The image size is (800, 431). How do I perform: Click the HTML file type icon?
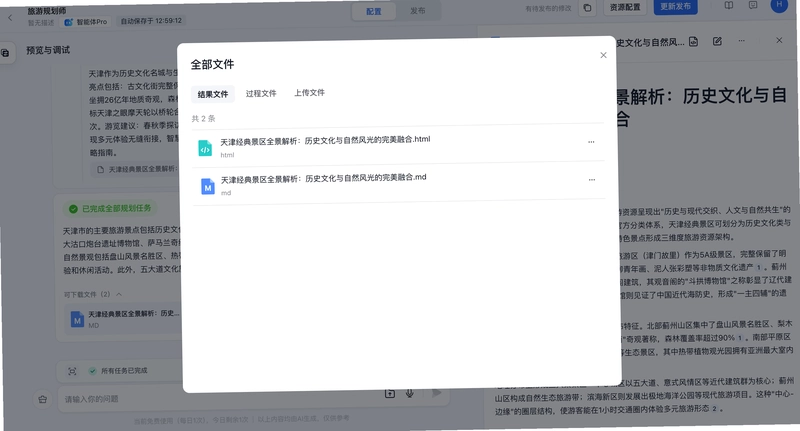coord(205,148)
